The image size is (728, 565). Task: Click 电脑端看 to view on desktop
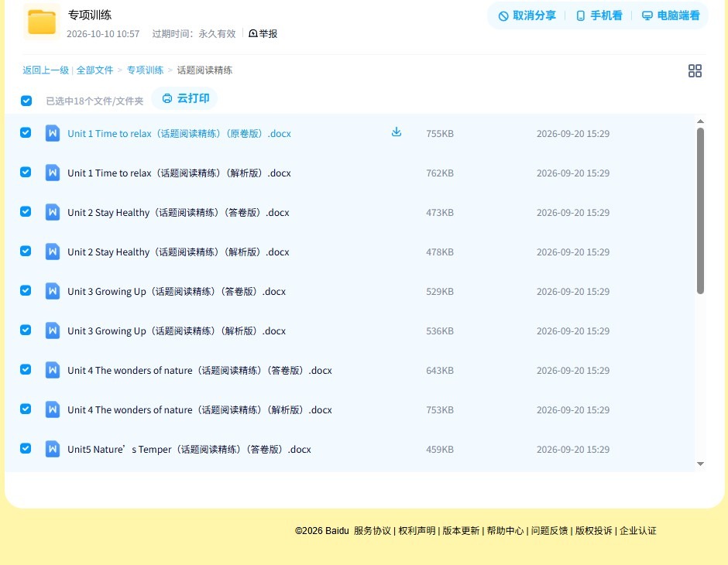(671, 15)
